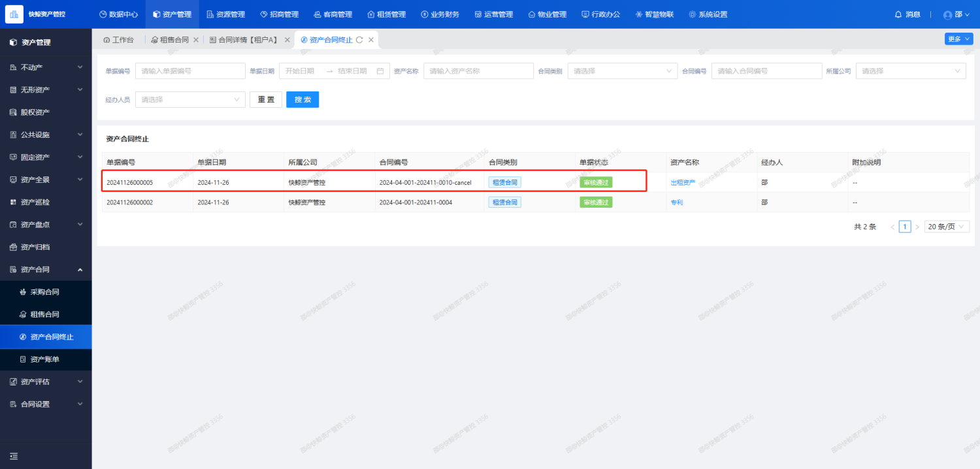Open 资产账单 in the sidebar

pyautogui.click(x=46, y=359)
